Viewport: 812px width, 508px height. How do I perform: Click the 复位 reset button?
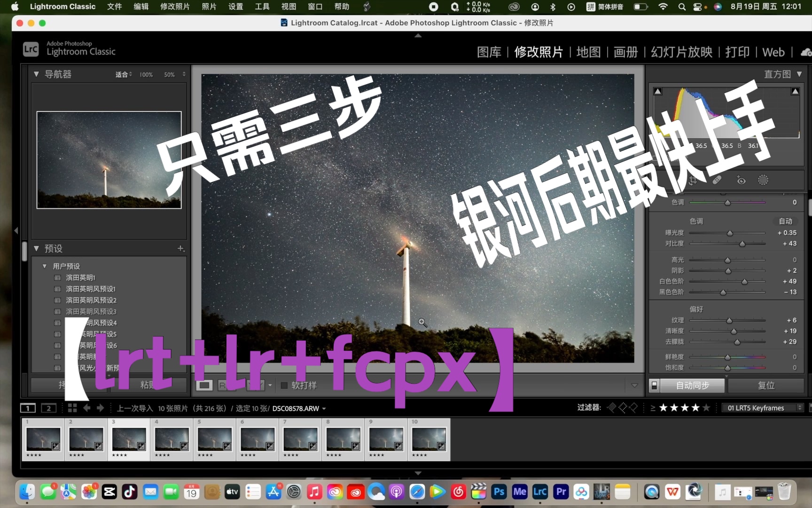[766, 385]
